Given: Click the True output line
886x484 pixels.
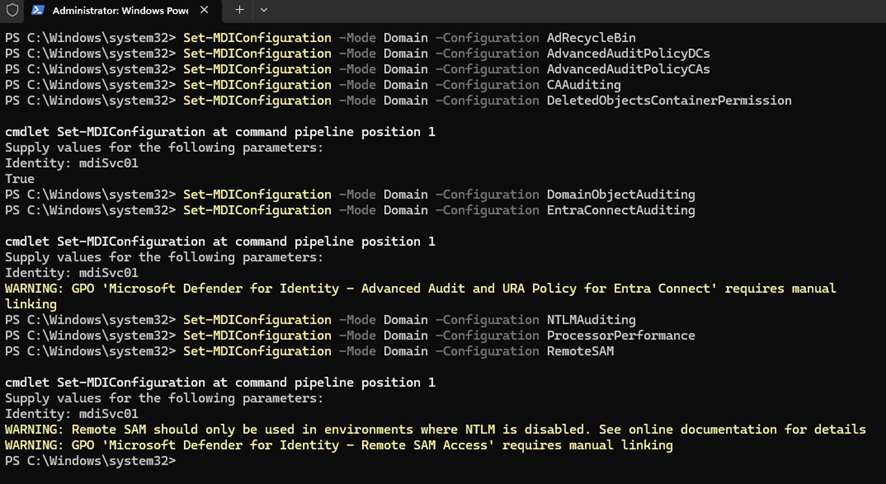Looking at the screenshot, I should tap(20, 179).
